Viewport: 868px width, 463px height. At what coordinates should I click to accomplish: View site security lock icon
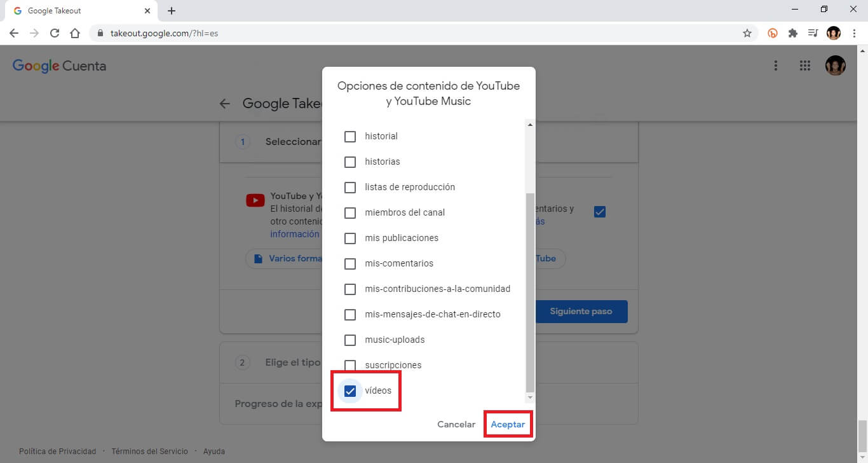[x=100, y=33]
